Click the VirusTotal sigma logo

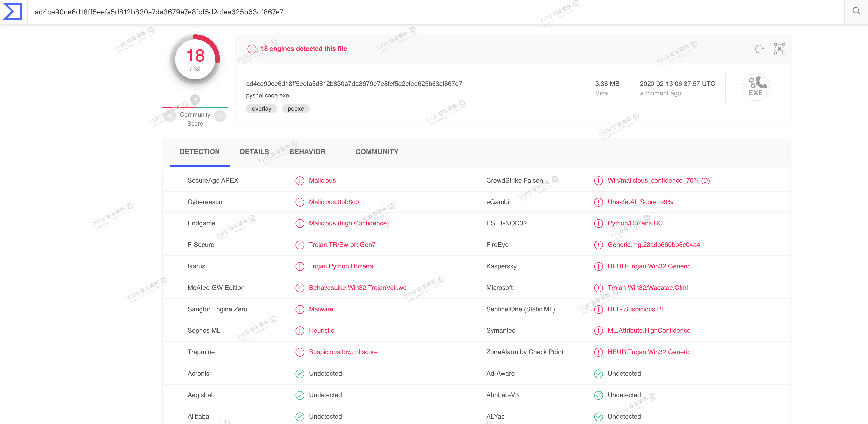[13, 11]
